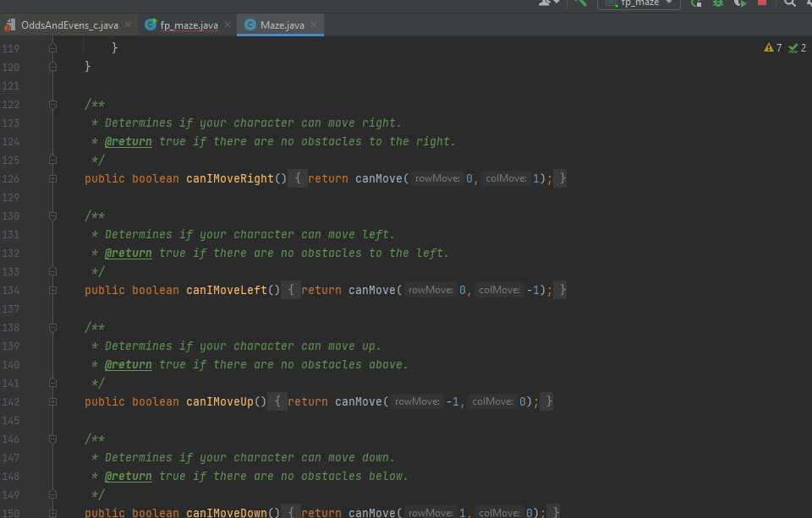Click the @return tag on line 148
This screenshot has width=812, height=518.
(x=129, y=476)
